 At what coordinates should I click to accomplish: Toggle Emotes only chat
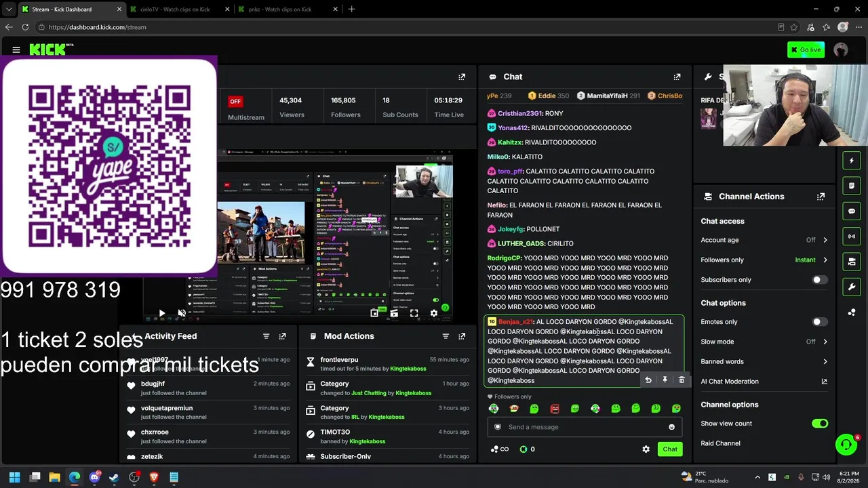[820, 322]
